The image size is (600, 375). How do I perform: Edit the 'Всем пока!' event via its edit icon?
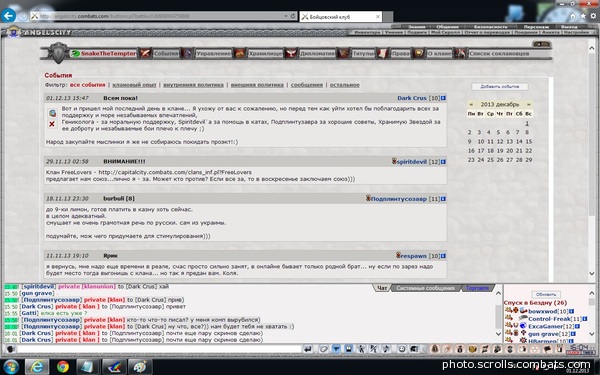(x=52, y=113)
